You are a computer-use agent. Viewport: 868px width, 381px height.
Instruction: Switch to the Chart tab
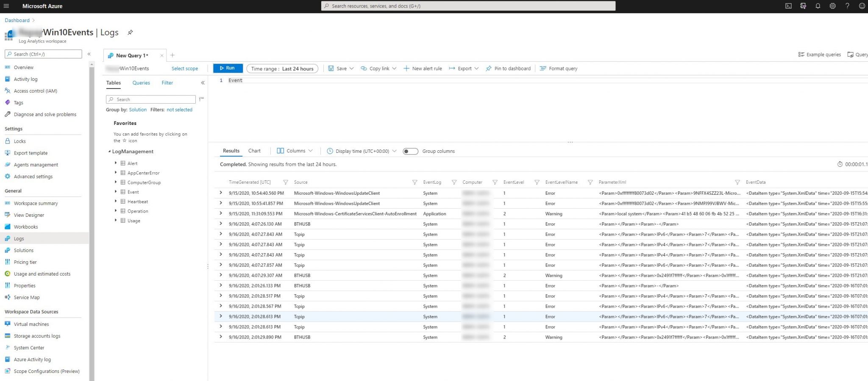(x=254, y=151)
